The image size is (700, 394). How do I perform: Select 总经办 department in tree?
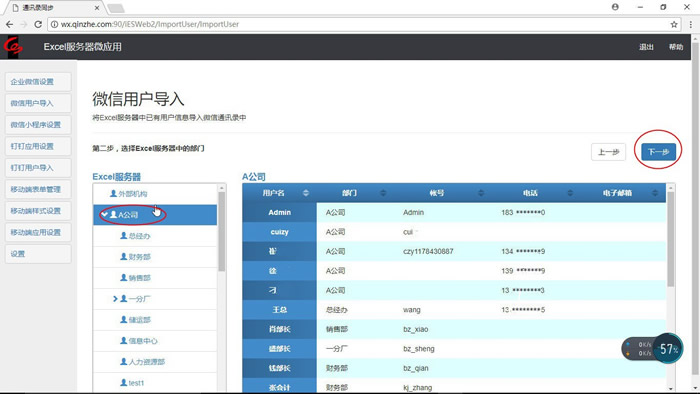(x=155, y=236)
